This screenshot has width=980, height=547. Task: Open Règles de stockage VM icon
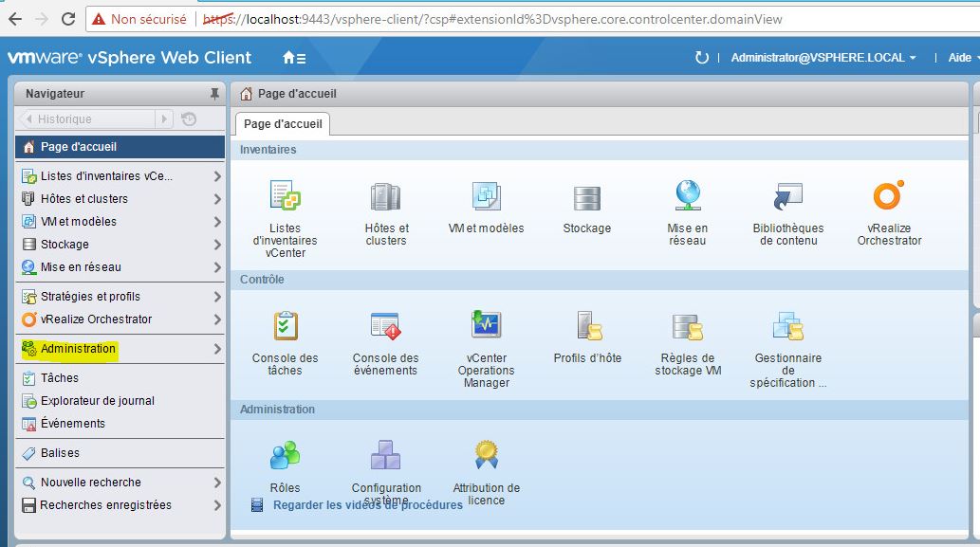click(688, 326)
